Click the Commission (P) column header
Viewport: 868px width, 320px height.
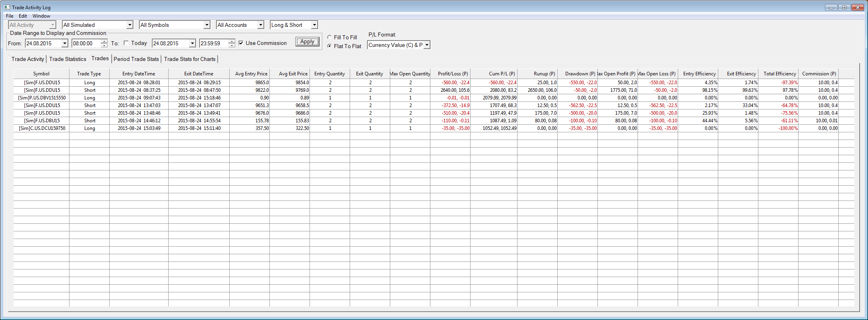(x=818, y=74)
